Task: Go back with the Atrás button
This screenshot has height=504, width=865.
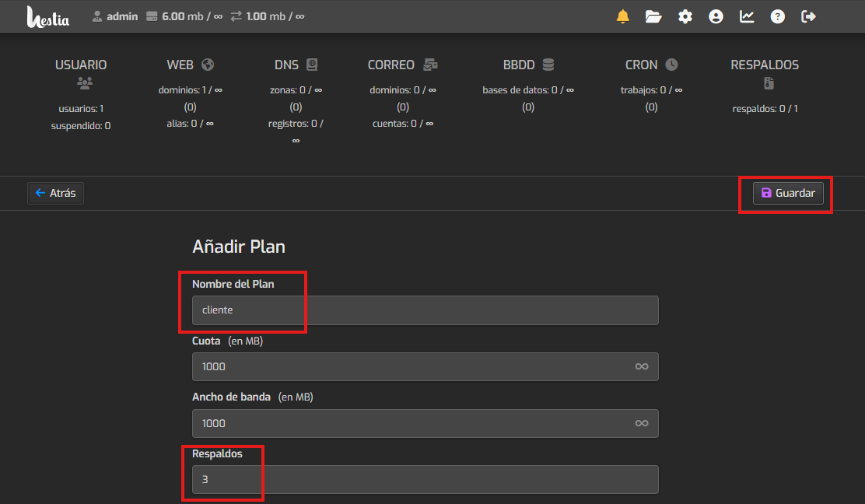Action: 55,193
